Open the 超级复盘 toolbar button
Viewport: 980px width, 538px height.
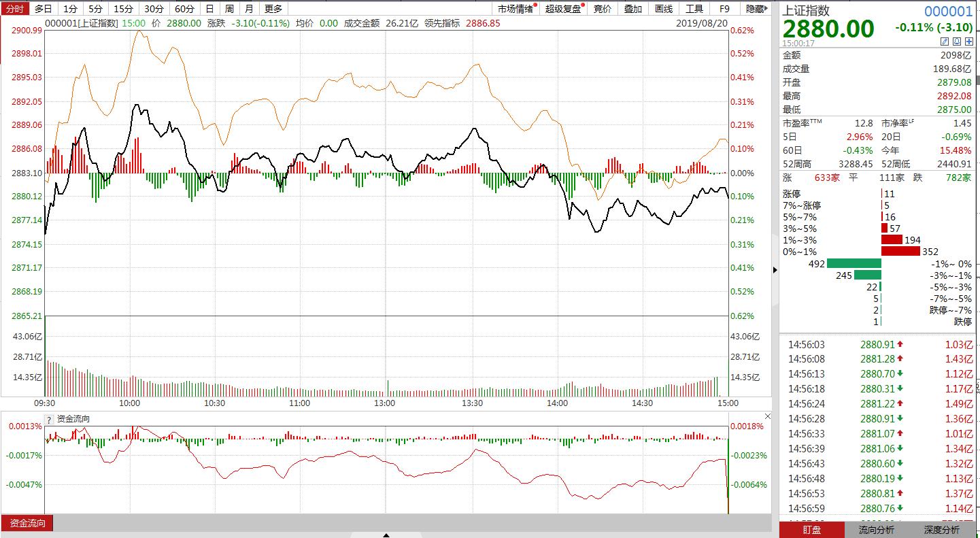point(563,9)
